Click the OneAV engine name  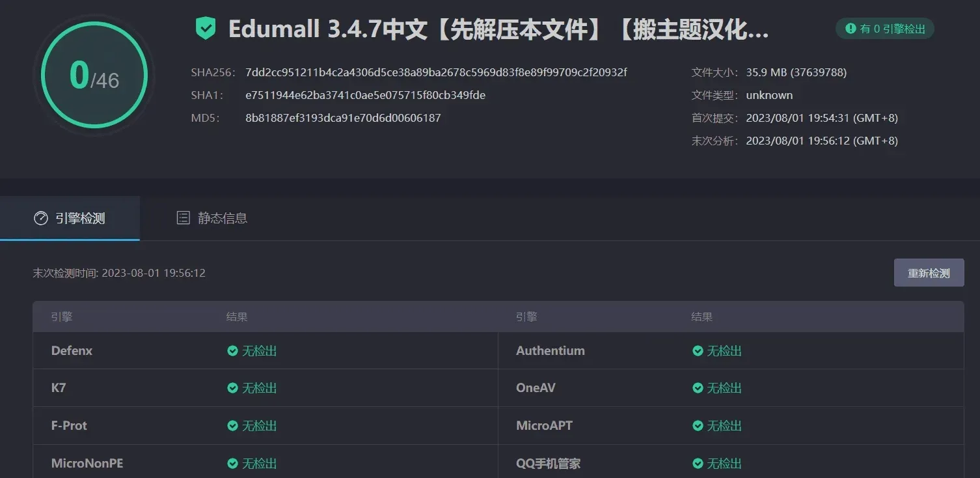tap(536, 388)
